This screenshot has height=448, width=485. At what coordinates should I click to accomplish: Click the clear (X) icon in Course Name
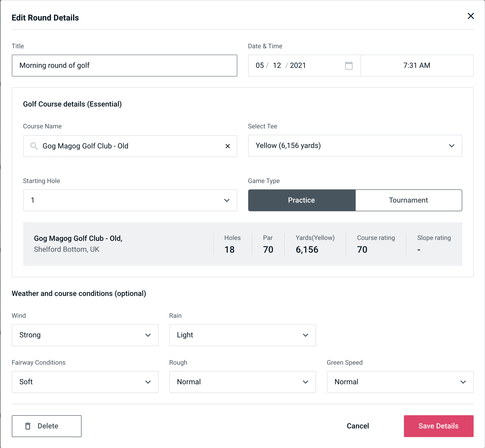pos(228,146)
